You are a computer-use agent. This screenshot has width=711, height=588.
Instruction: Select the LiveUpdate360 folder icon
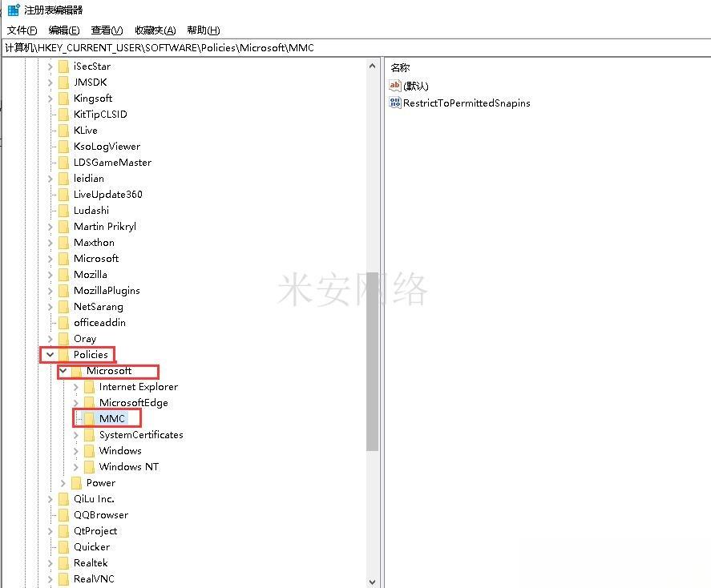coord(64,195)
